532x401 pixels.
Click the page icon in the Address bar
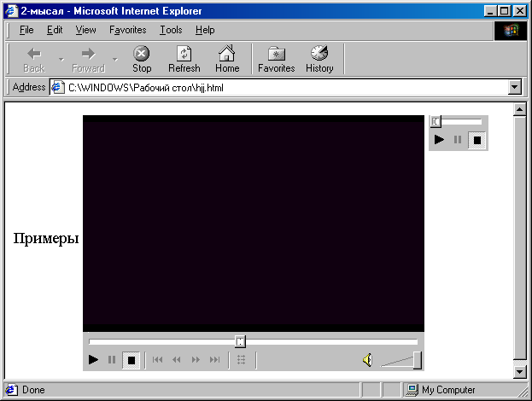(58, 88)
